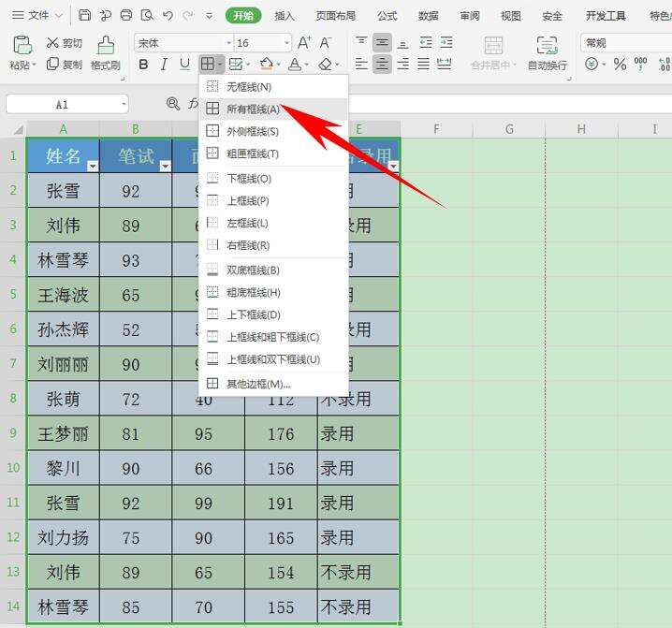
Task: Toggle underline formatting
Action: click(x=183, y=65)
